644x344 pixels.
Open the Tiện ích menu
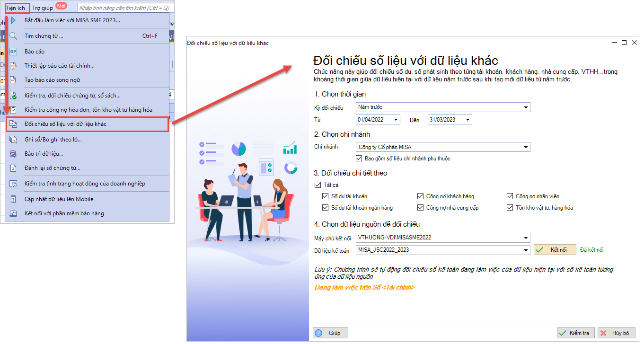16,8
